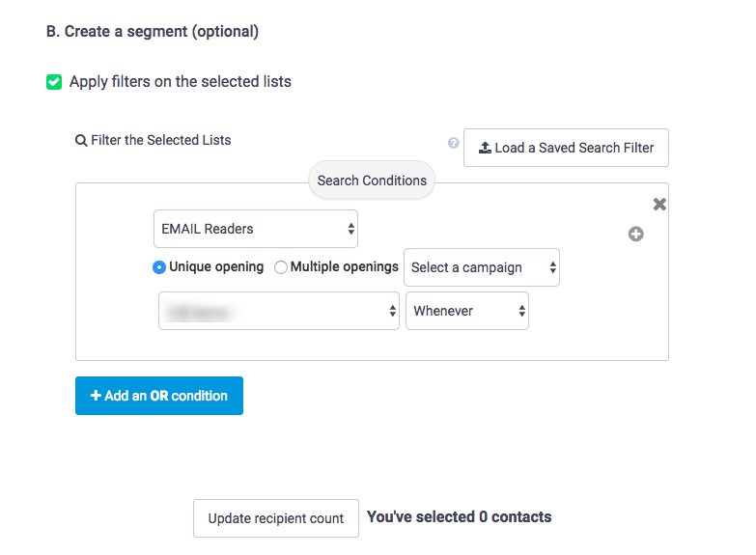The image size is (756, 555).
Task: Click plus icon on OR condition button
Action: [x=96, y=396]
